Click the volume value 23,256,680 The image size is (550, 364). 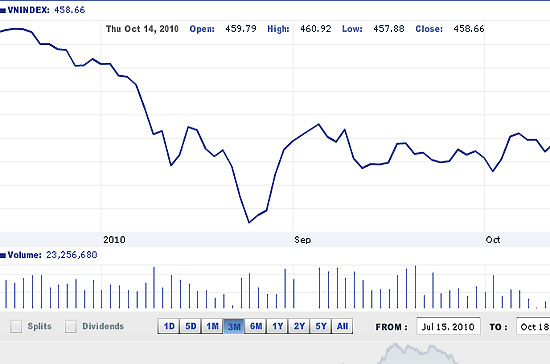click(72, 255)
